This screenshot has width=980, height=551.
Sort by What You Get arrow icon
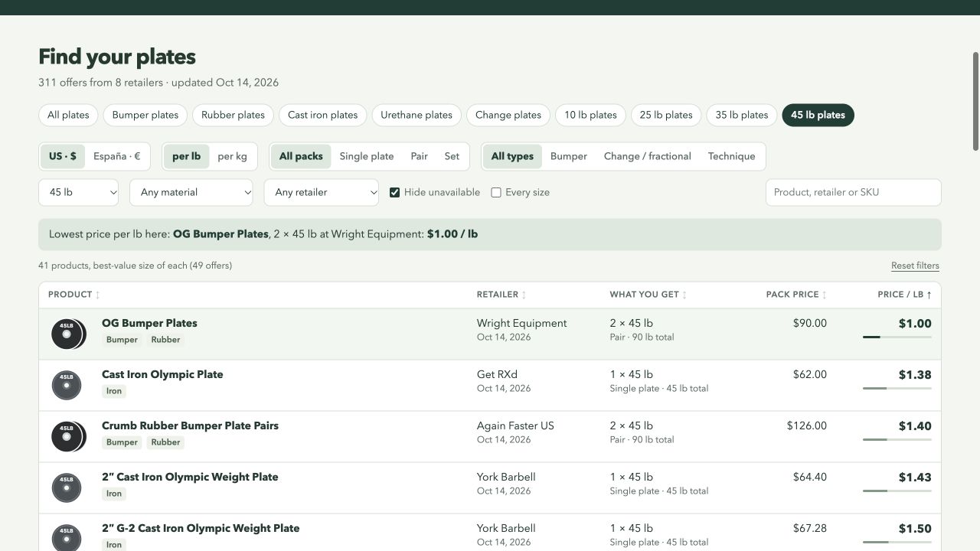click(x=684, y=295)
